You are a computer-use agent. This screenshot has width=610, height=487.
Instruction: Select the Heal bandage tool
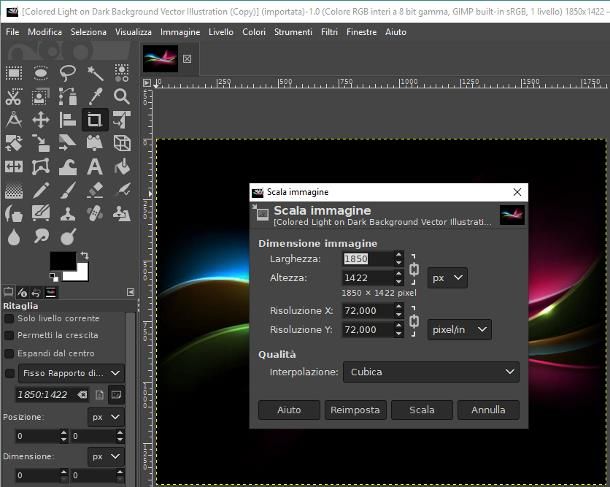click(95, 214)
